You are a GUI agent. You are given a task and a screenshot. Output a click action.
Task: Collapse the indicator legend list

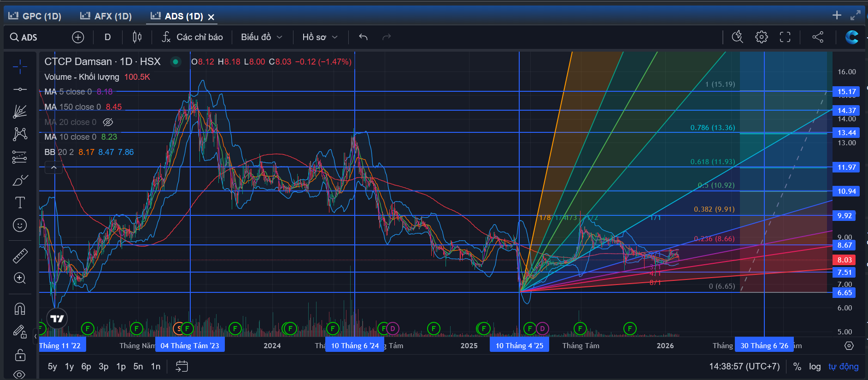[53, 167]
